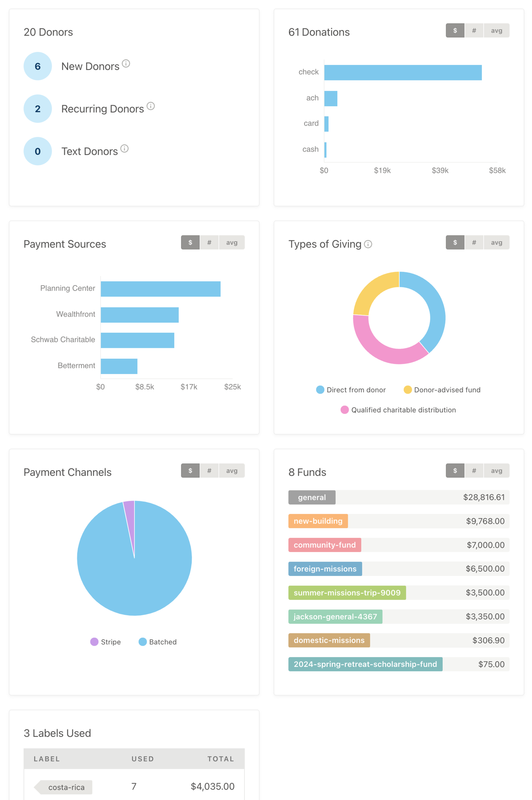This screenshot has height=800, width=532.
Task: Click info icon beside Types of Giving
Action: pos(368,244)
